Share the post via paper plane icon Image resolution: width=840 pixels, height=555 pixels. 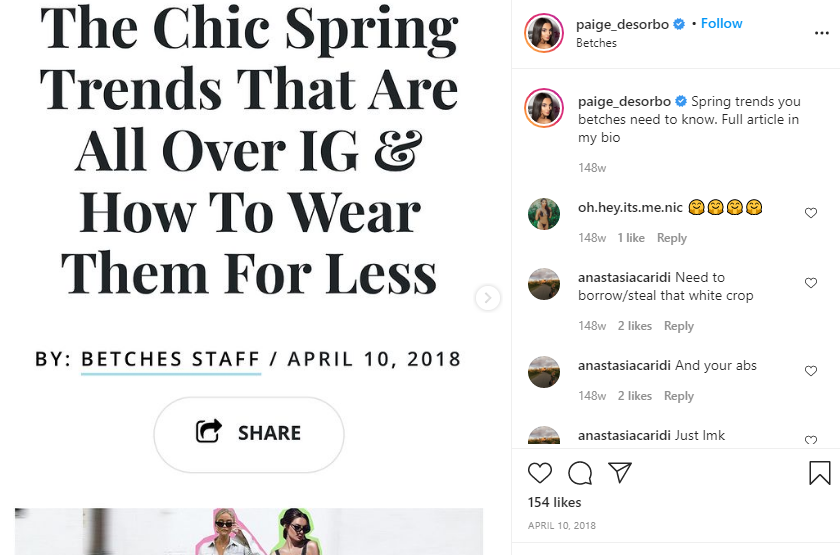coord(620,472)
